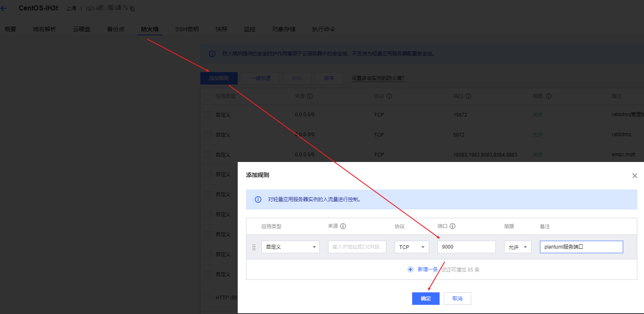Copy the public IP address icon
This screenshot has width=644, height=314.
pyautogui.click(x=132, y=9)
